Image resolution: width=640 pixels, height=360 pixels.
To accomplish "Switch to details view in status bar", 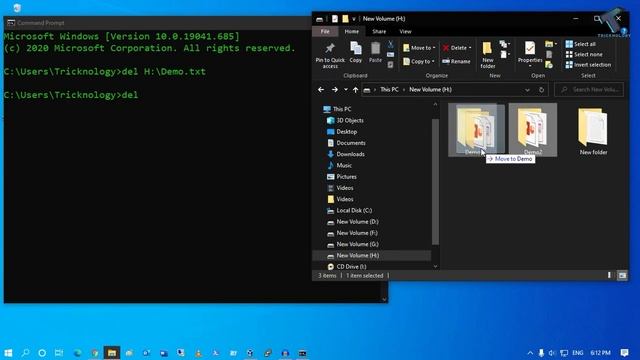I will click(609, 276).
